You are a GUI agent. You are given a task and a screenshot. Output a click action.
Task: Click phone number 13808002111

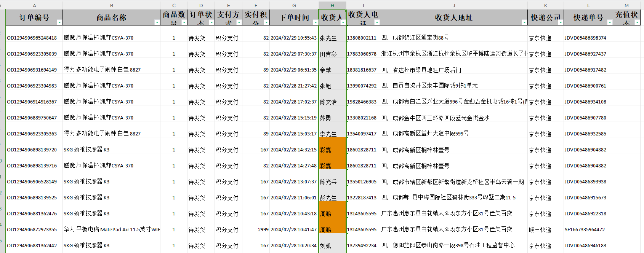click(x=362, y=38)
